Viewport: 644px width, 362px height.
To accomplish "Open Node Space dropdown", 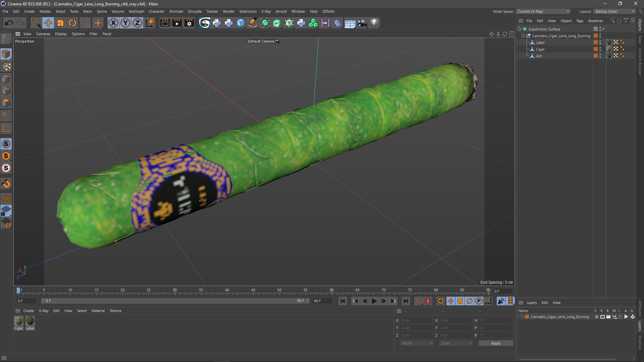I will (x=543, y=11).
